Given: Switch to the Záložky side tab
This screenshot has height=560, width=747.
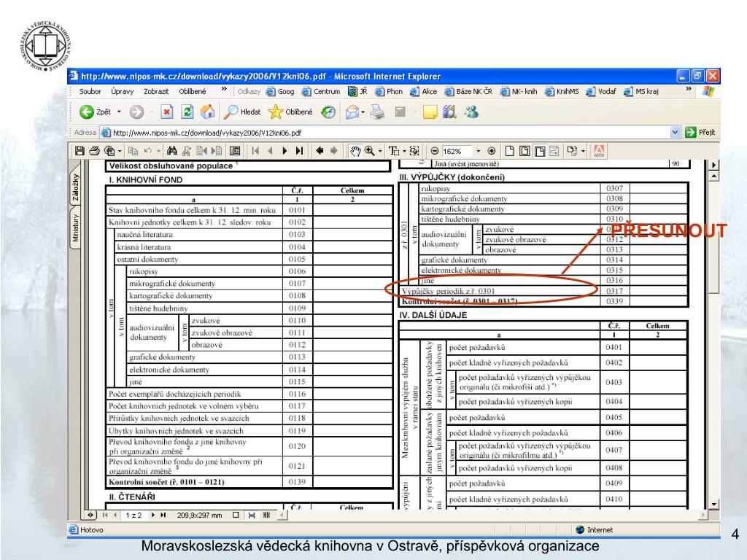Looking at the screenshot, I should click(x=76, y=187).
